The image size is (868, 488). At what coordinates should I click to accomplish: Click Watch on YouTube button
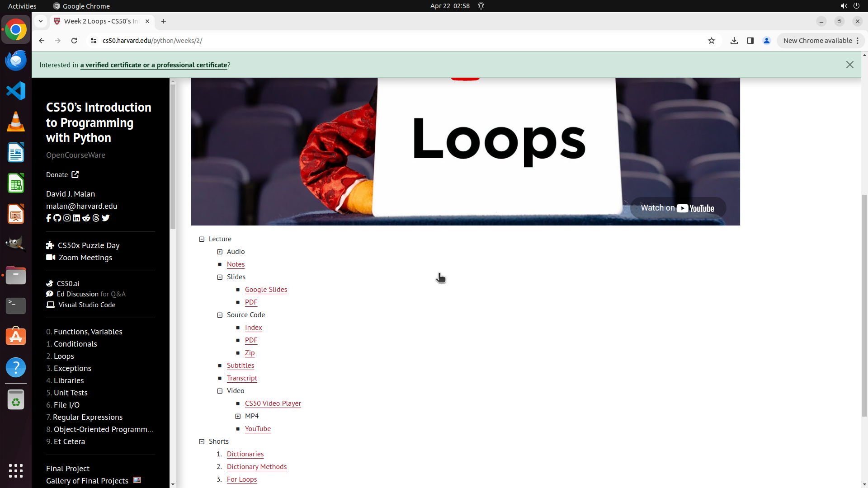678,208
